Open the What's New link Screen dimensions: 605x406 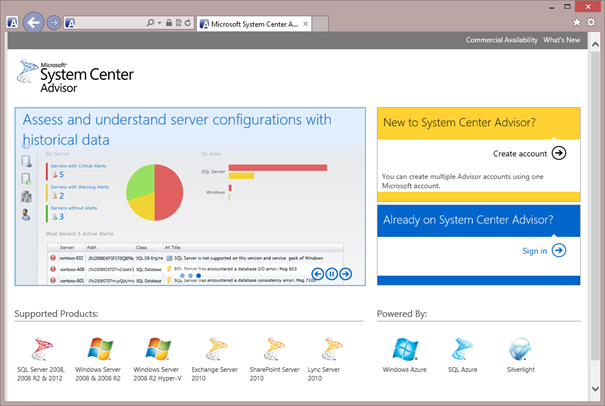[x=561, y=40]
